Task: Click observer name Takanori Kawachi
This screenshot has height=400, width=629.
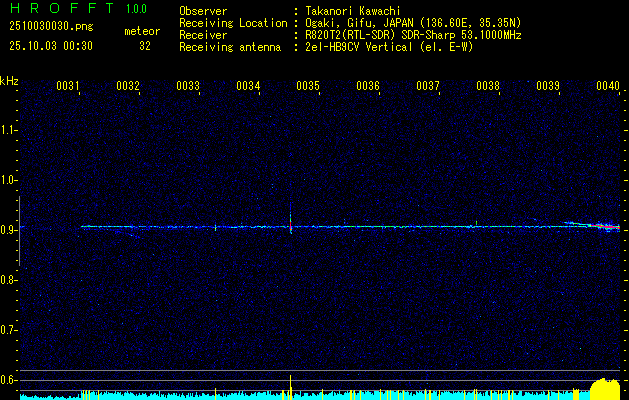Action: [353, 12]
